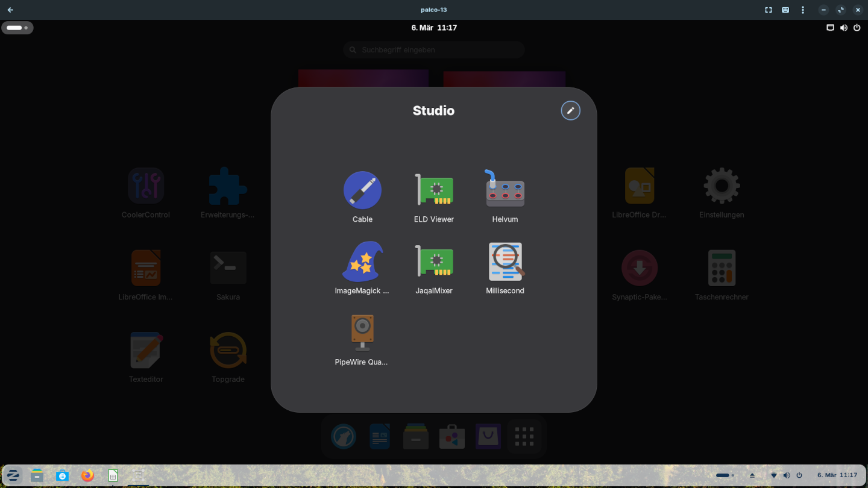Screen dimensions: 868x488
Task: Click the search field 'Suchbegriff eingeben'
Action: click(434, 50)
